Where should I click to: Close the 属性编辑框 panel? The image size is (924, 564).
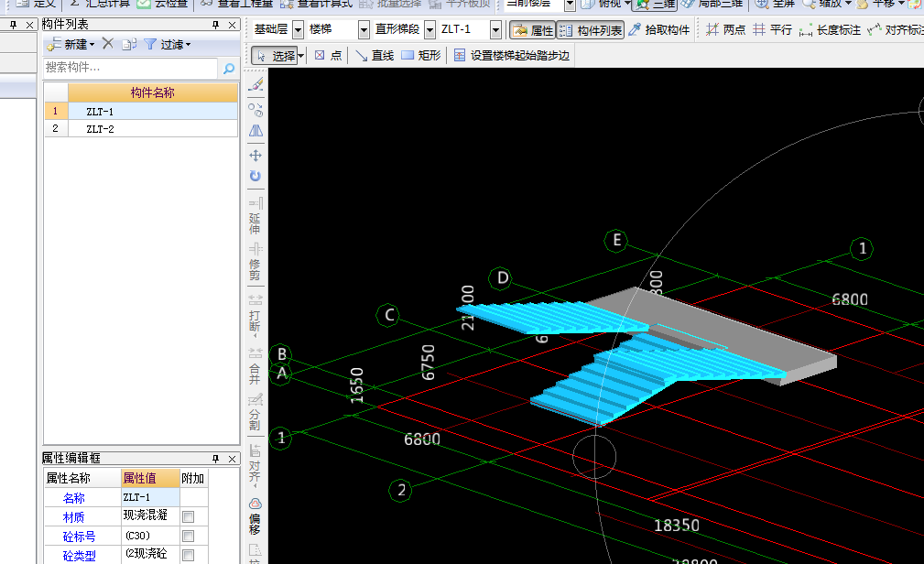point(233,459)
